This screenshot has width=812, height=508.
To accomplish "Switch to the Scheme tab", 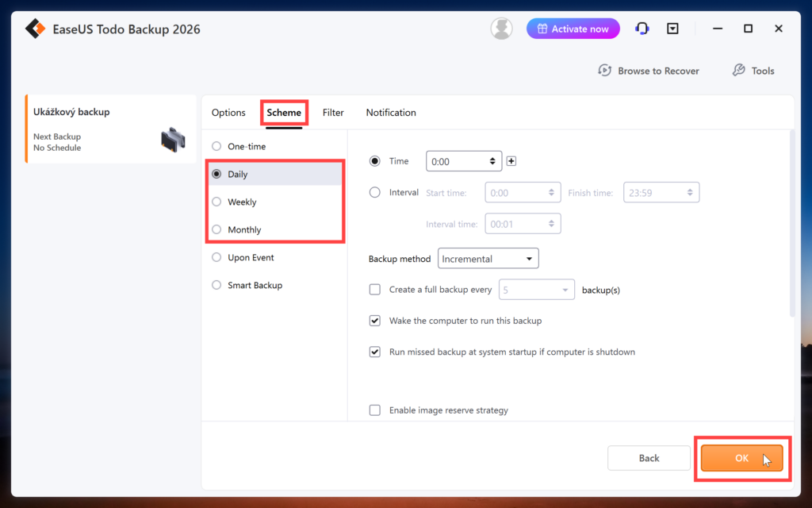I will pyautogui.click(x=284, y=113).
